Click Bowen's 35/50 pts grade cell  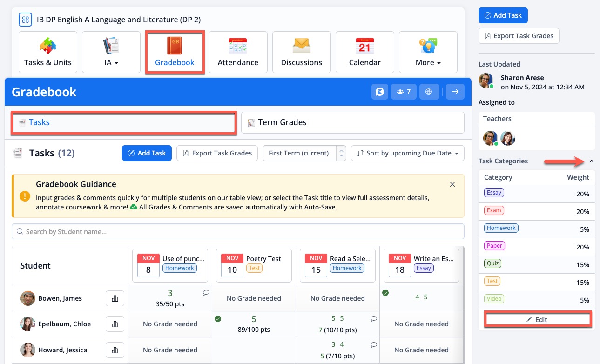(170, 298)
